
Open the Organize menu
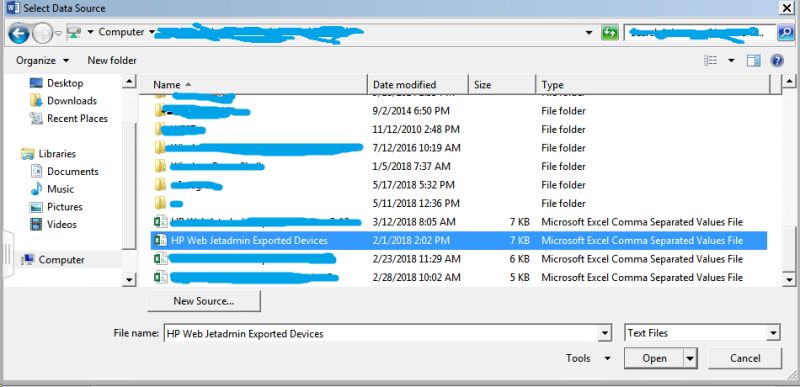(x=42, y=60)
